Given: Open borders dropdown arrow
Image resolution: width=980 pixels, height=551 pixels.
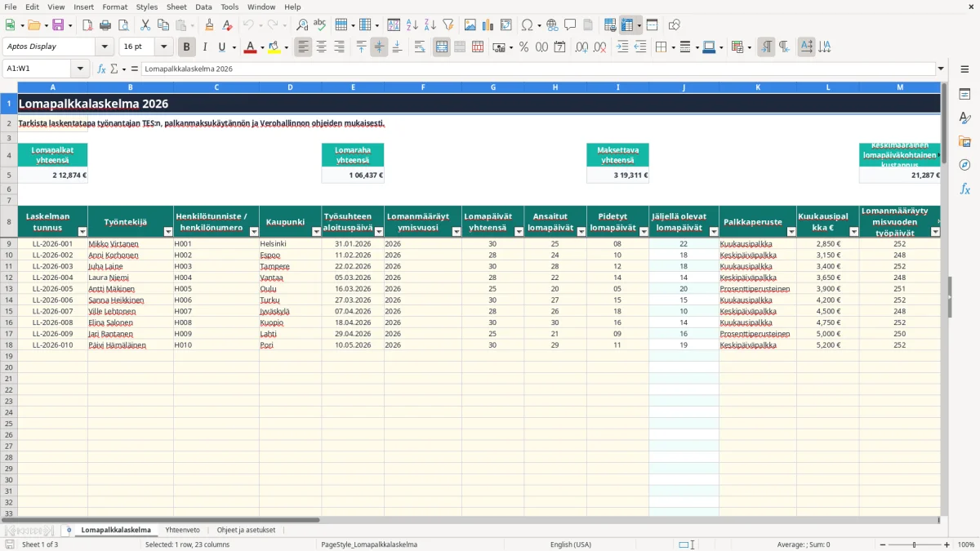Looking at the screenshot, I should click(672, 47).
